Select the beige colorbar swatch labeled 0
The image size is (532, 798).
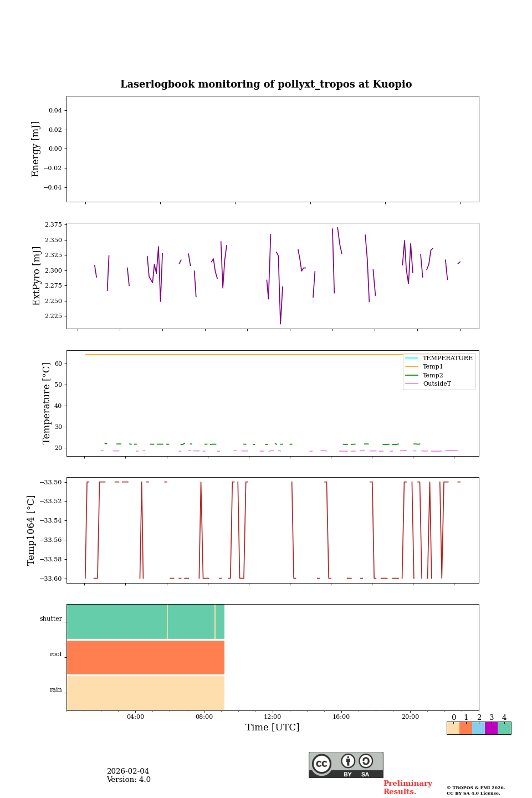point(453,728)
